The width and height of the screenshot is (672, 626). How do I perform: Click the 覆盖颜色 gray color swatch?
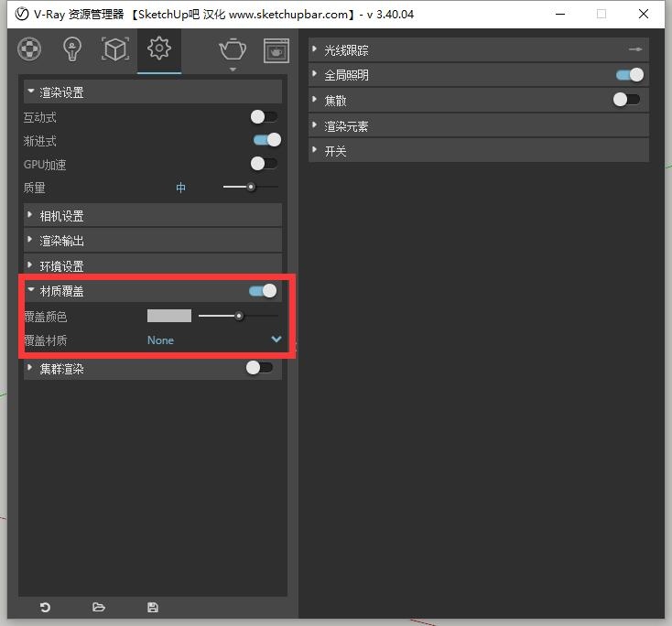point(169,316)
